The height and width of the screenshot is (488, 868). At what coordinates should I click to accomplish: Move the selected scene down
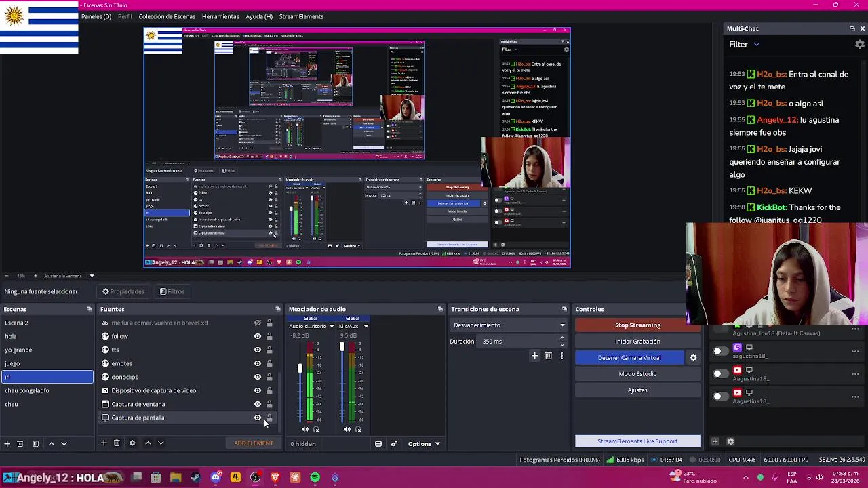pos(64,443)
